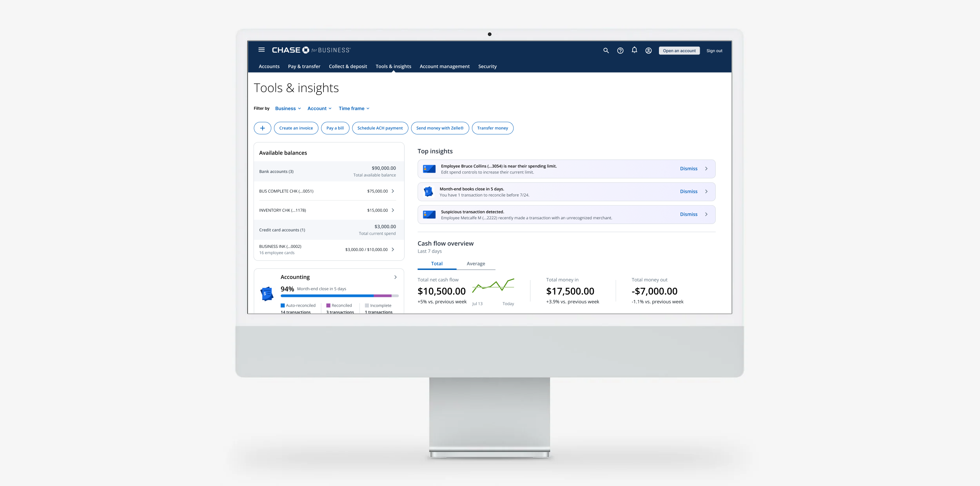980x486 pixels.
Task: Click Transfer money button
Action: click(492, 128)
